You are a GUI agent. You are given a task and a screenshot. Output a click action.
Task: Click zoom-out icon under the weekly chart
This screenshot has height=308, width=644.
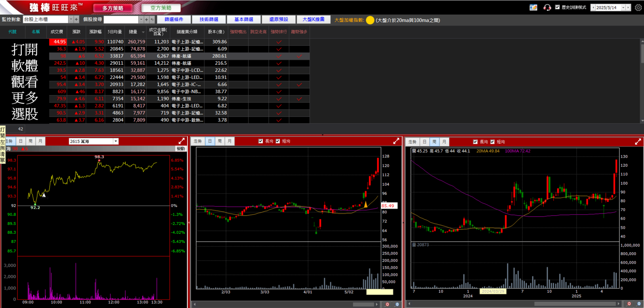(639, 304)
